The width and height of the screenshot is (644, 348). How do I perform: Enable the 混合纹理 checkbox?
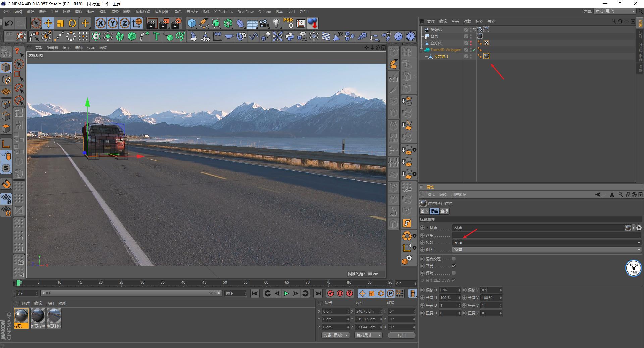click(454, 259)
